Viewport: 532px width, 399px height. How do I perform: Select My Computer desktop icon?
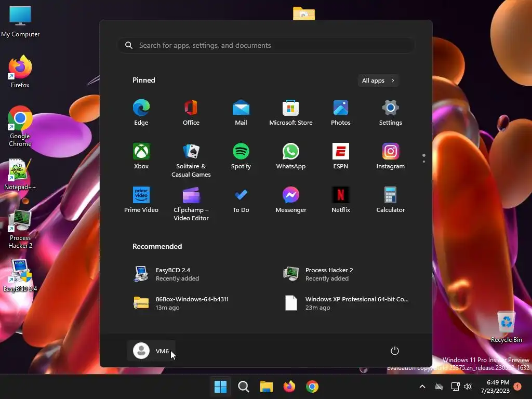tap(20, 21)
